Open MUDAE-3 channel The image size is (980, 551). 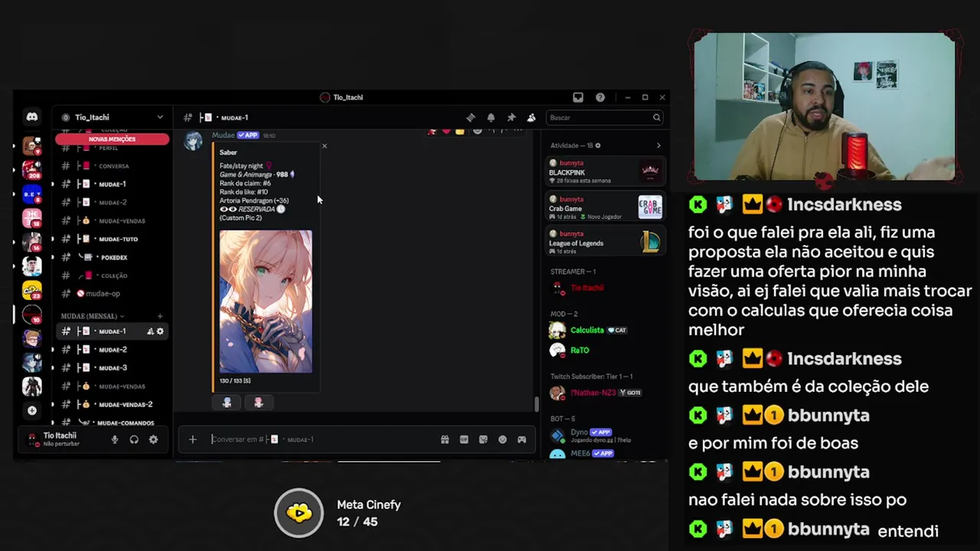113,368
